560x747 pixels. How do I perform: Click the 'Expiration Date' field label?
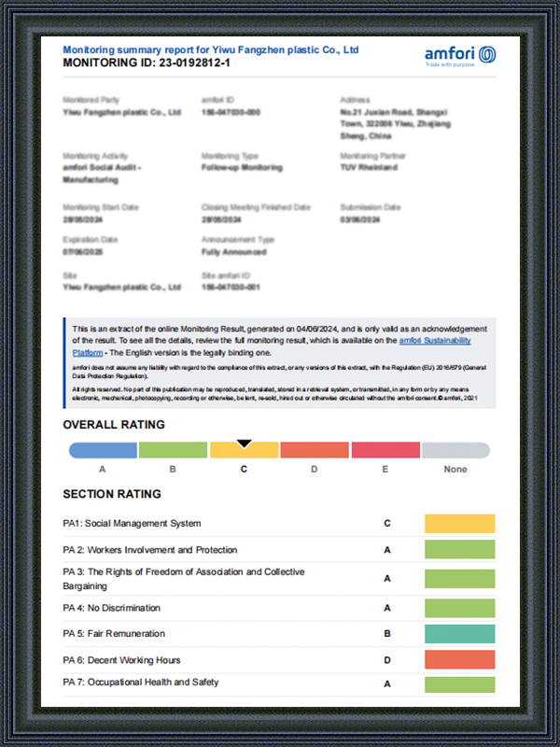[x=90, y=240]
